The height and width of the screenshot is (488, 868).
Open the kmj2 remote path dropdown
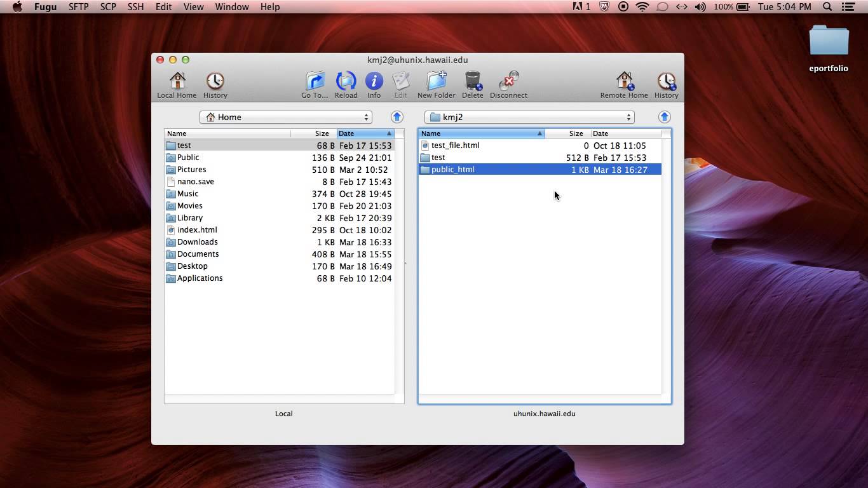pyautogui.click(x=529, y=117)
